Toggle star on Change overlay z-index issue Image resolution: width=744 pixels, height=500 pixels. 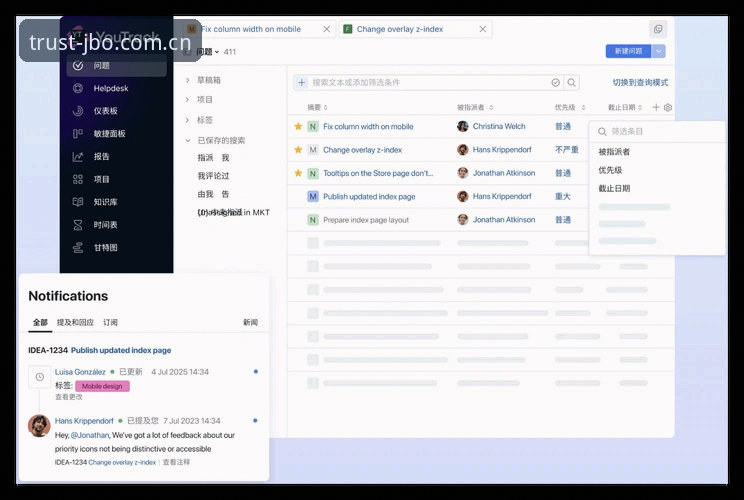coord(298,150)
